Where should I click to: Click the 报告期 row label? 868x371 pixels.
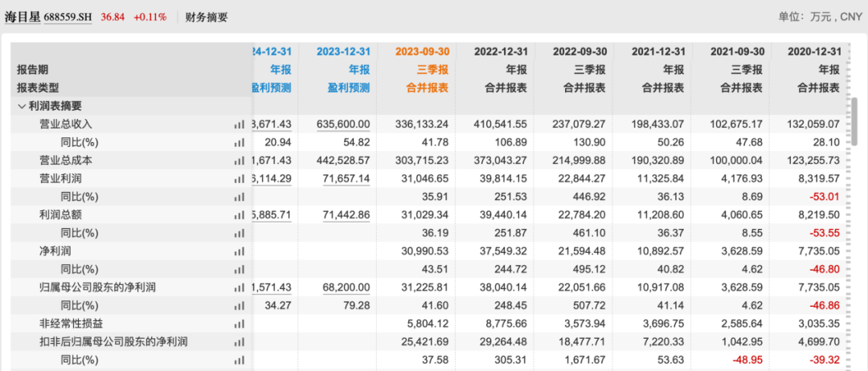pos(32,70)
